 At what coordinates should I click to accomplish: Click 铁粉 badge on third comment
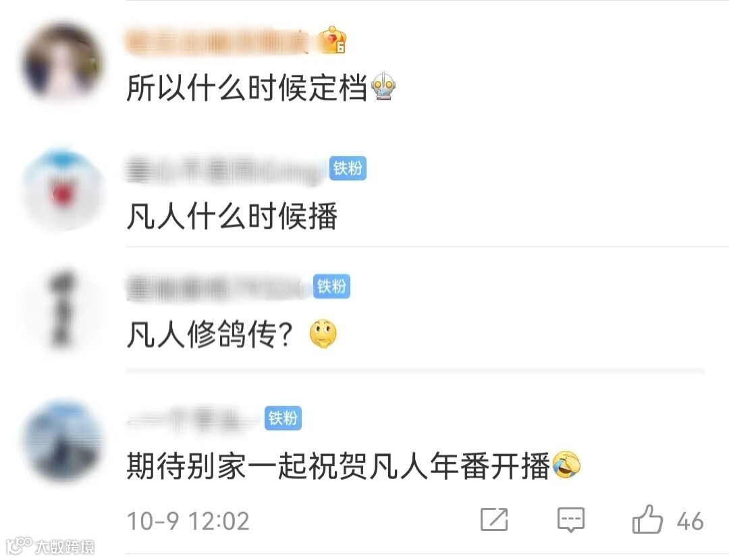(331, 286)
